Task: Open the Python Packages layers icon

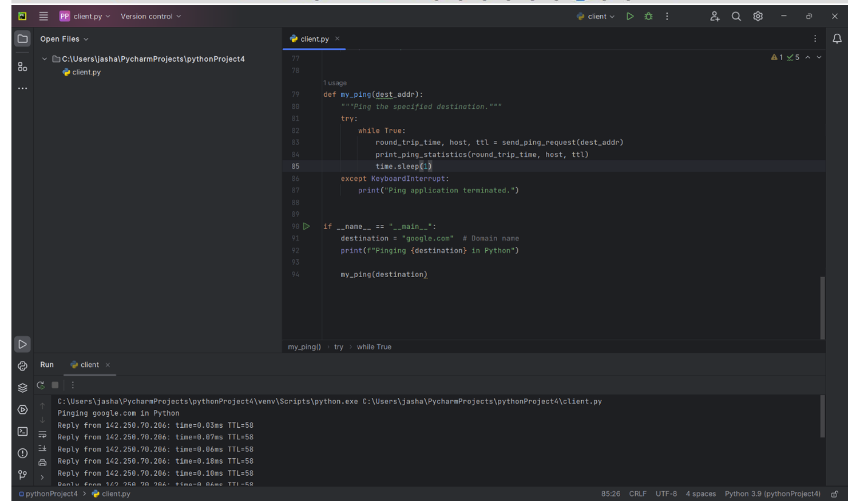Action: (22, 388)
